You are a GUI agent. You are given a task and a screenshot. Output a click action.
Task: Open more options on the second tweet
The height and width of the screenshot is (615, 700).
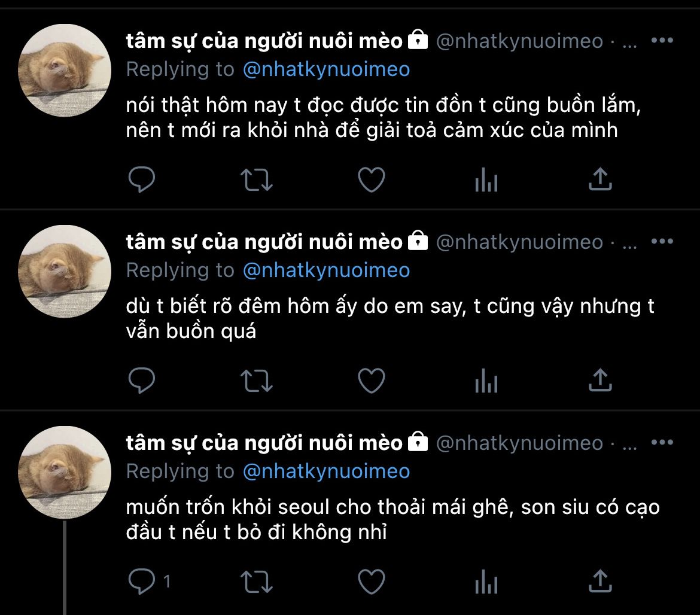point(662,242)
